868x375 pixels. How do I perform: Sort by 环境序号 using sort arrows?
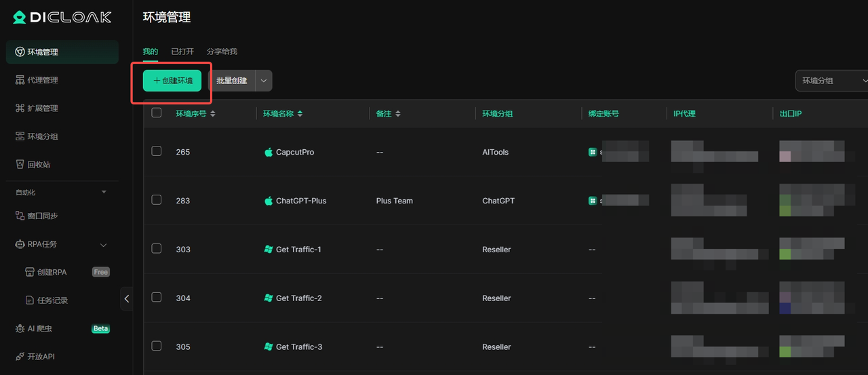coord(213,114)
